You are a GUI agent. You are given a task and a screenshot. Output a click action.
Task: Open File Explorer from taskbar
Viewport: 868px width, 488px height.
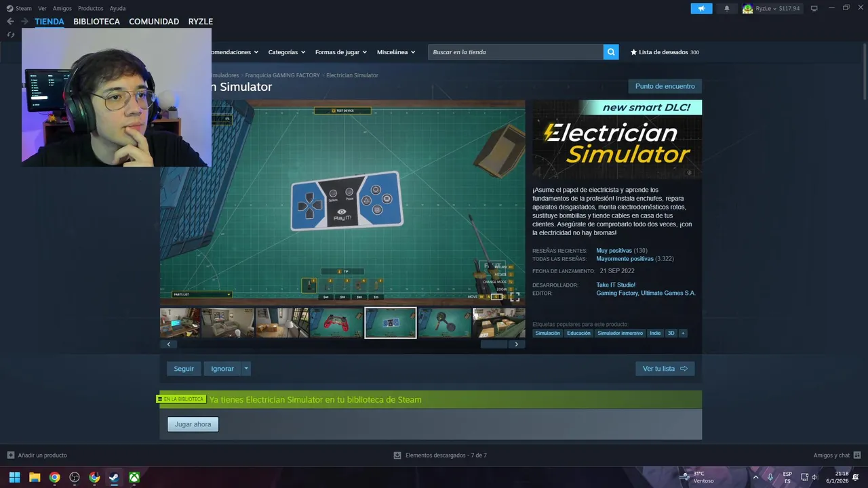point(35,477)
